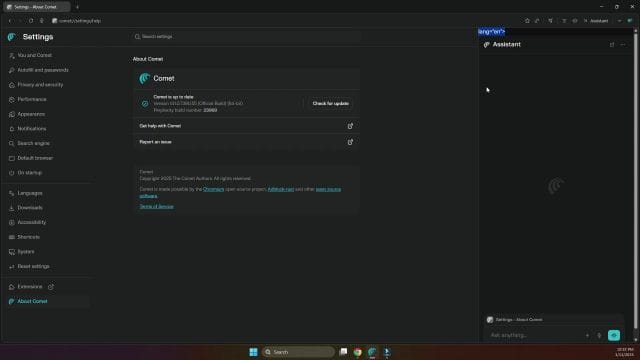
Task: Click the Check for update button
Action: [331, 104]
